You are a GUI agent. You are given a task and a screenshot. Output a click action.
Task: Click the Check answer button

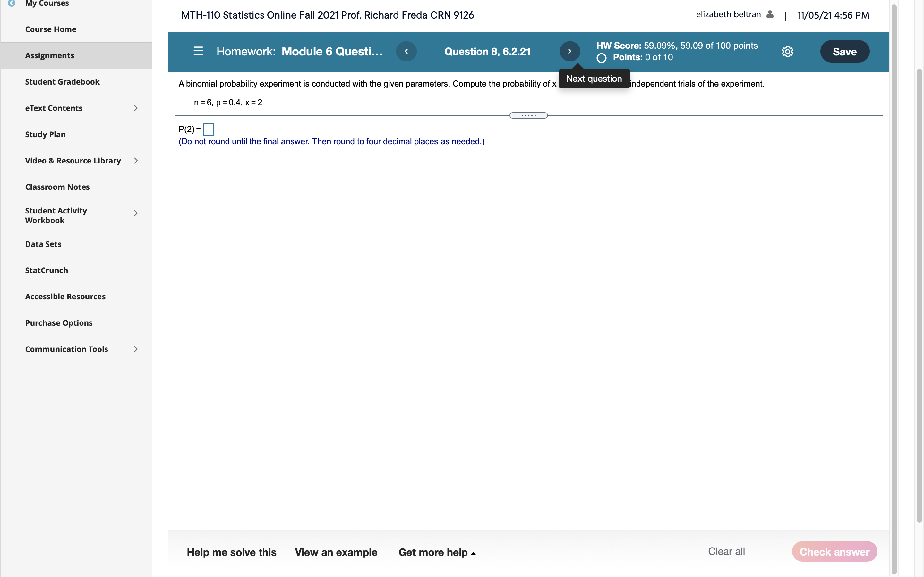pyautogui.click(x=835, y=551)
